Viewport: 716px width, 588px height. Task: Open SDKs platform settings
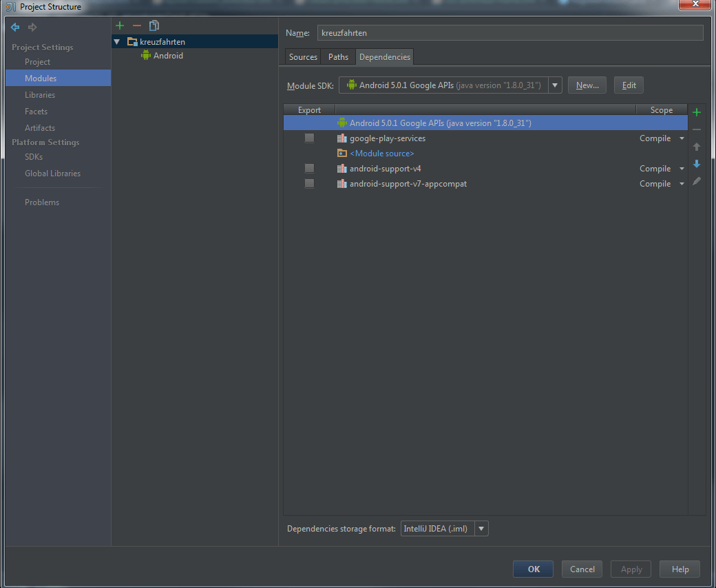pyautogui.click(x=34, y=157)
